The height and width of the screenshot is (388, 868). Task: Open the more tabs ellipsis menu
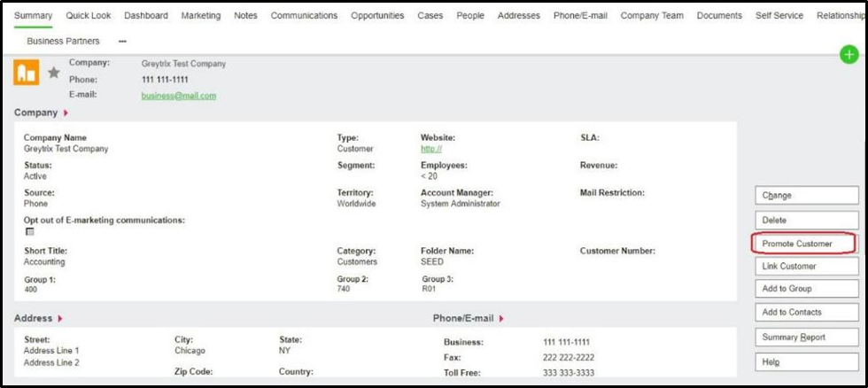tap(122, 42)
